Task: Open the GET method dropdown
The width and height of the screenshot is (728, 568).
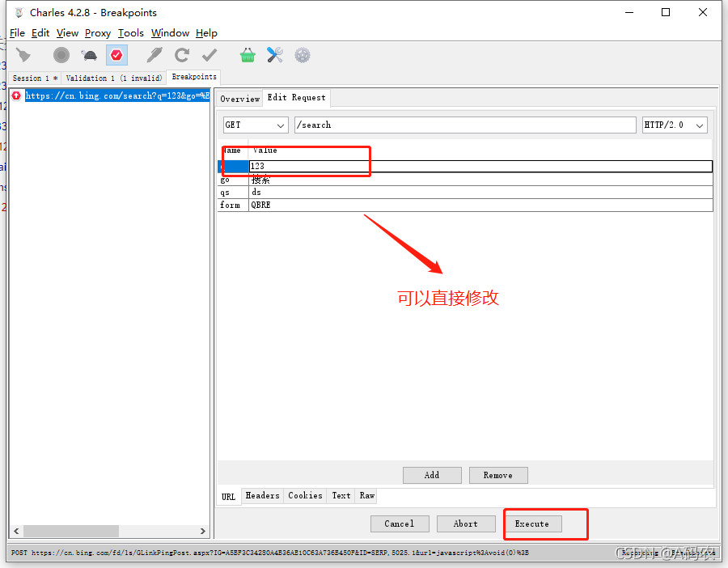Action: tap(256, 125)
